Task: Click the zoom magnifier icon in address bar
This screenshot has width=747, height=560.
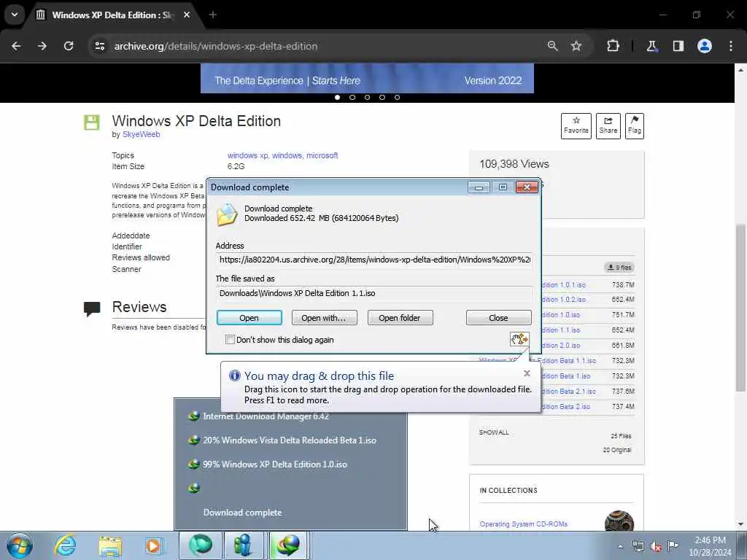Action: [553, 46]
